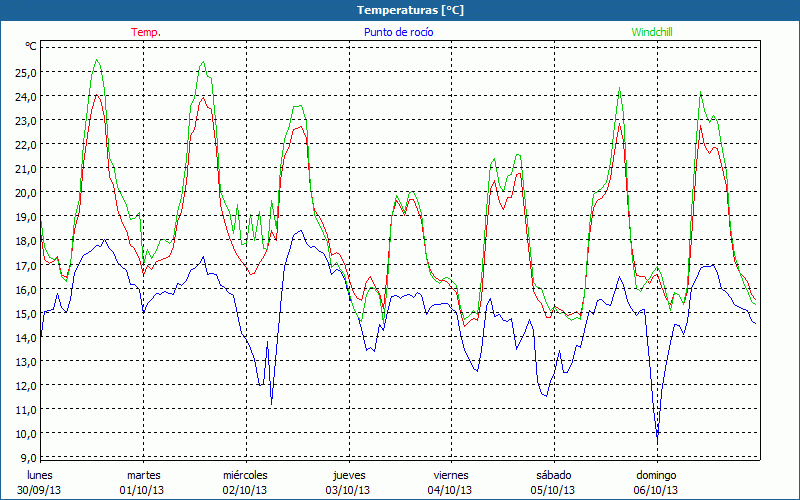Click the °C unit label above the axis
The height and width of the screenshot is (500, 800).
point(31,46)
